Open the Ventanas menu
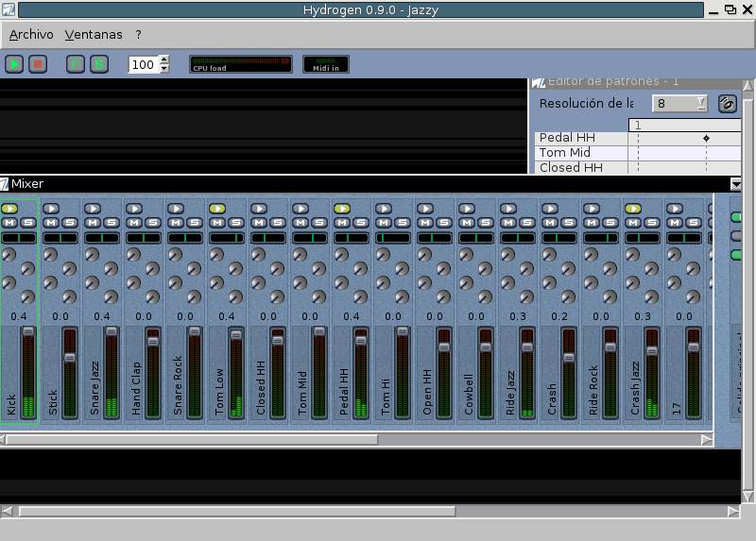This screenshot has width=756, height=541. tap(94, 35)
